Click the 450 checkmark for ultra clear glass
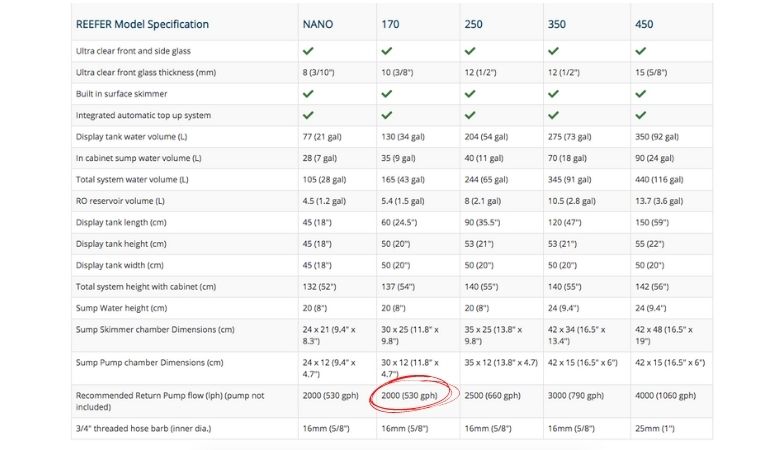The image size is (780, 450). pyautogui.click(x=641, y=51)
